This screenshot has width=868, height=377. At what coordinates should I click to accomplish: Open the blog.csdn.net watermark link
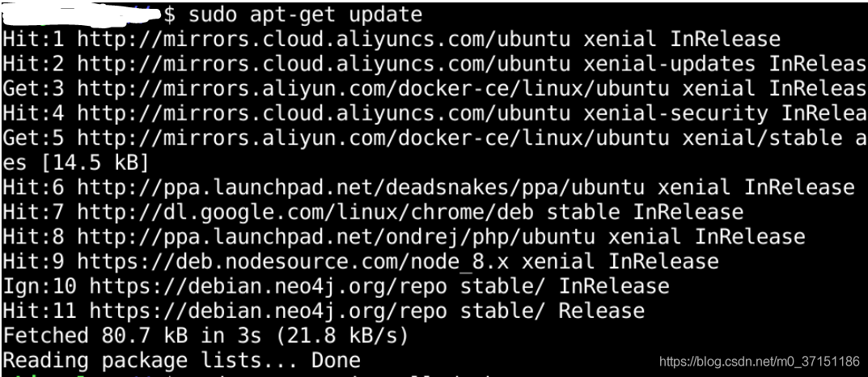pyautogui.click(x=759, y=361)
